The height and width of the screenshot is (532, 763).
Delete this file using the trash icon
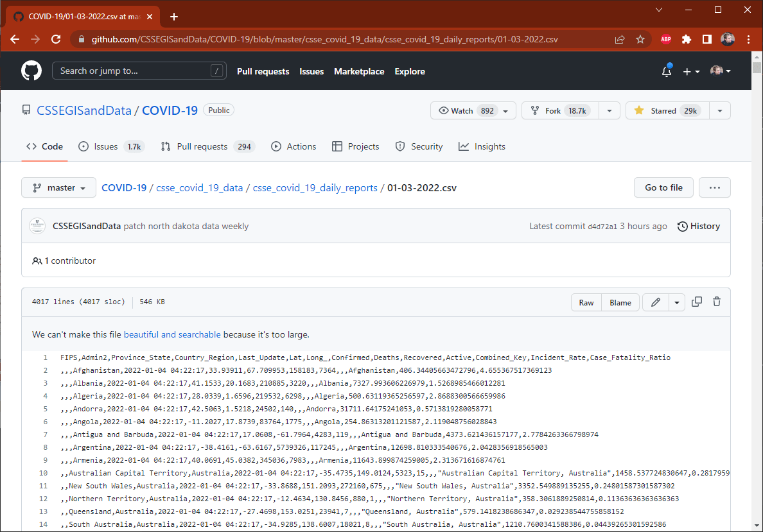716,302
